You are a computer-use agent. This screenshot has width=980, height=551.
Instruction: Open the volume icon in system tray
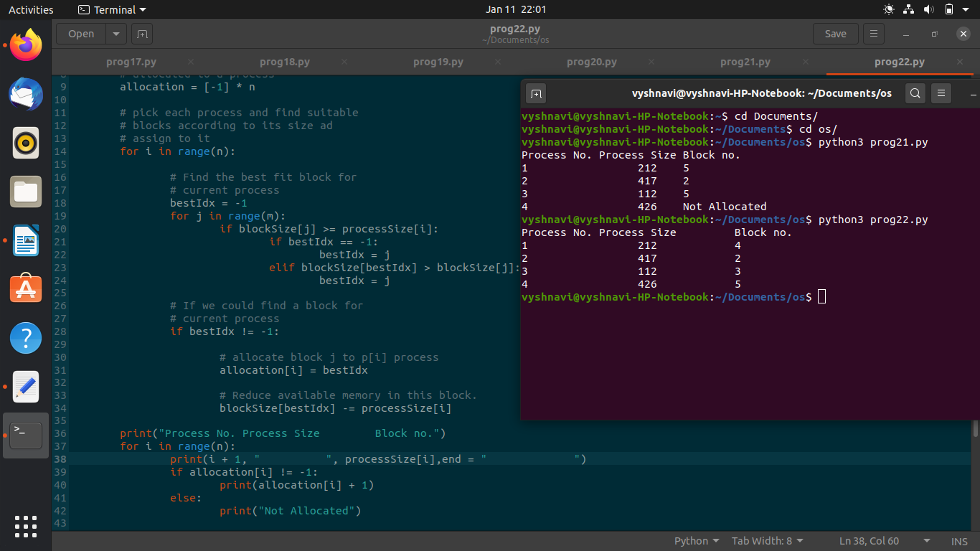pyautogui.click(x=929, y=9)
